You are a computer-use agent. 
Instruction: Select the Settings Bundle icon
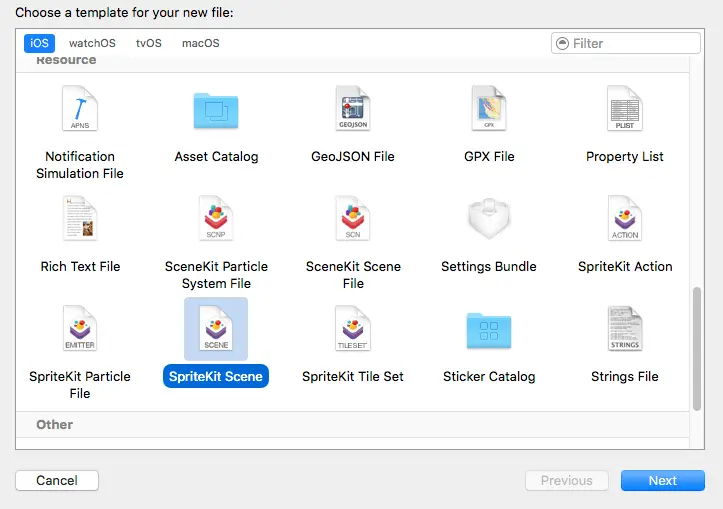489,219
